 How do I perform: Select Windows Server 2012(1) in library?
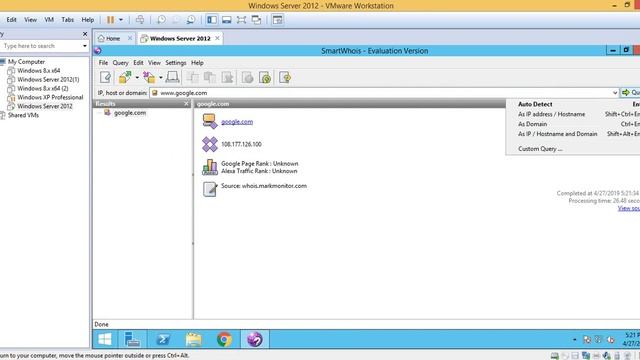pyautogui.click(x=48, y=80)
